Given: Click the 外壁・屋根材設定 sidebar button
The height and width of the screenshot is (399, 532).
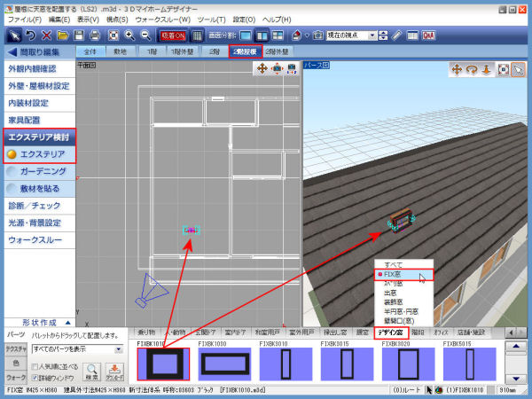Looking at the screenshot, I should point(38,85).
